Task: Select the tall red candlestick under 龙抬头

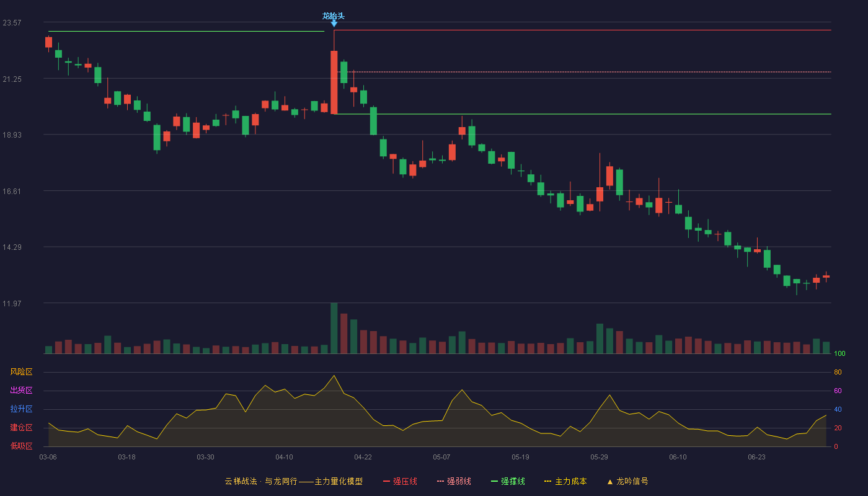Action: point(334,82)
